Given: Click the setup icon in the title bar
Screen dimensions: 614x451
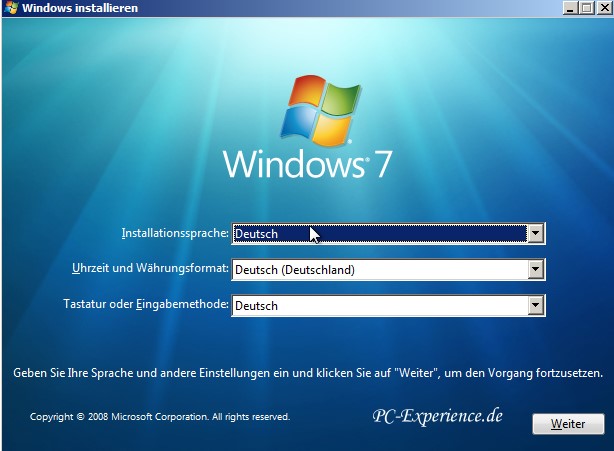Looking at the screenshot, I should (10, 8).
